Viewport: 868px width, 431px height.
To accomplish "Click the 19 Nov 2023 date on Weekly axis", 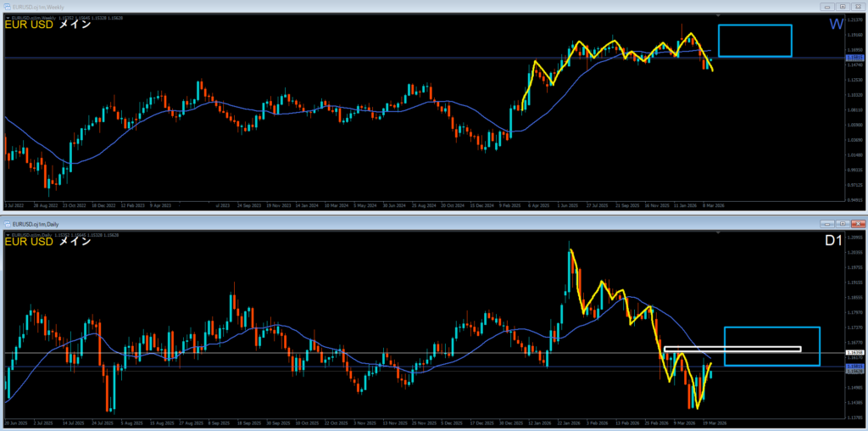I will pyautogui.click(x=279, y=205).
